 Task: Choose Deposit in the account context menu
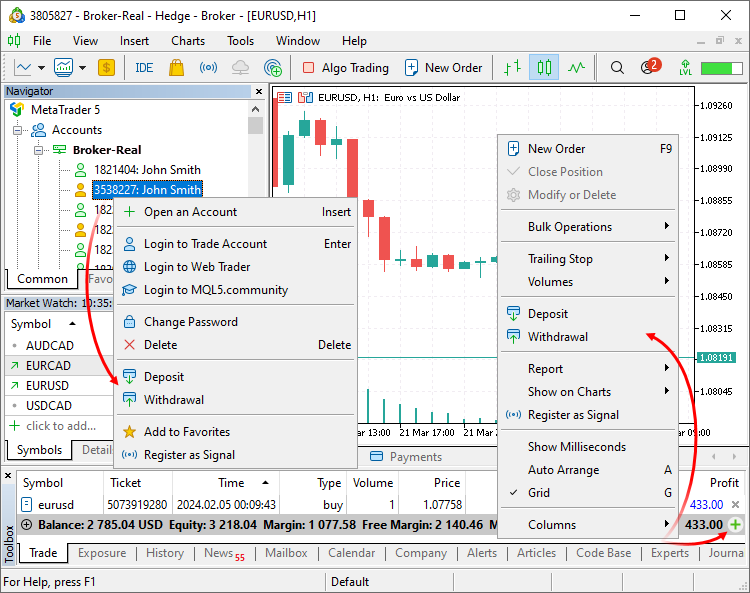(x=236, y=377)
